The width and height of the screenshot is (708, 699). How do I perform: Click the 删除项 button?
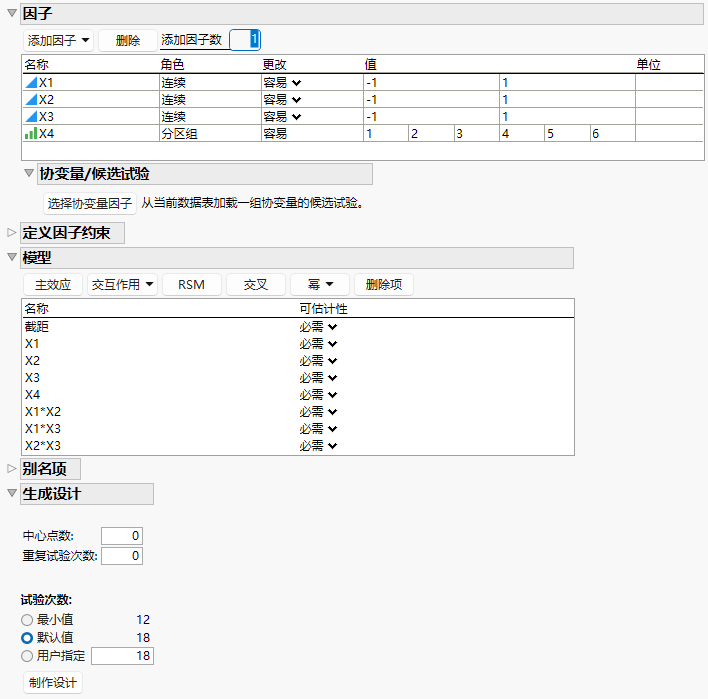click(384, 284)
